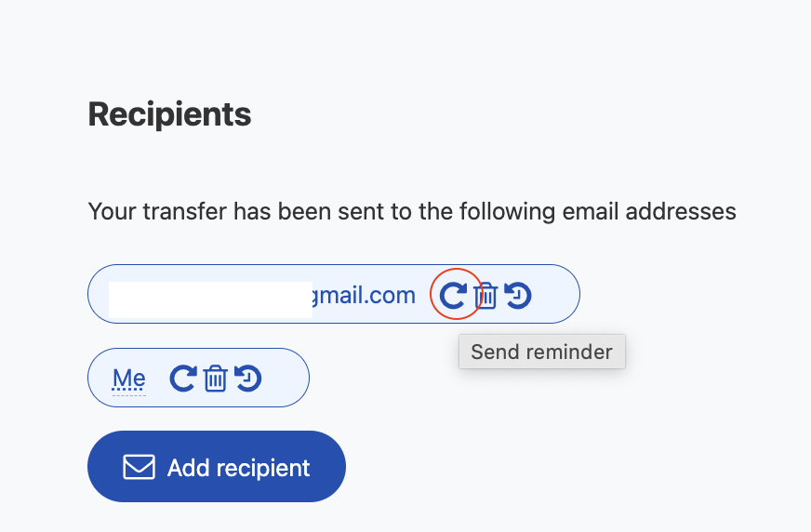The height and width of the screenshot is (532, 811).
Task: Click the Send reminder tooltip
Action: point(541,352)
